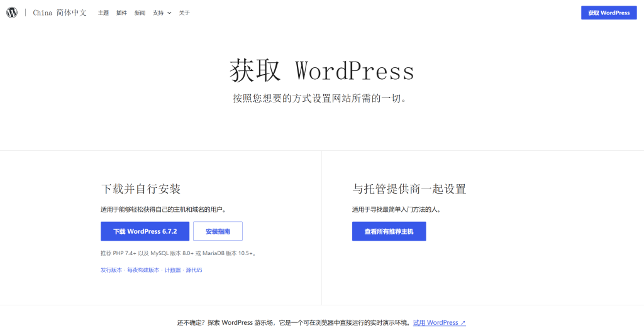Click the large 获取 WordPress page heading
The image size is (644, 328).
pos(321,71)
